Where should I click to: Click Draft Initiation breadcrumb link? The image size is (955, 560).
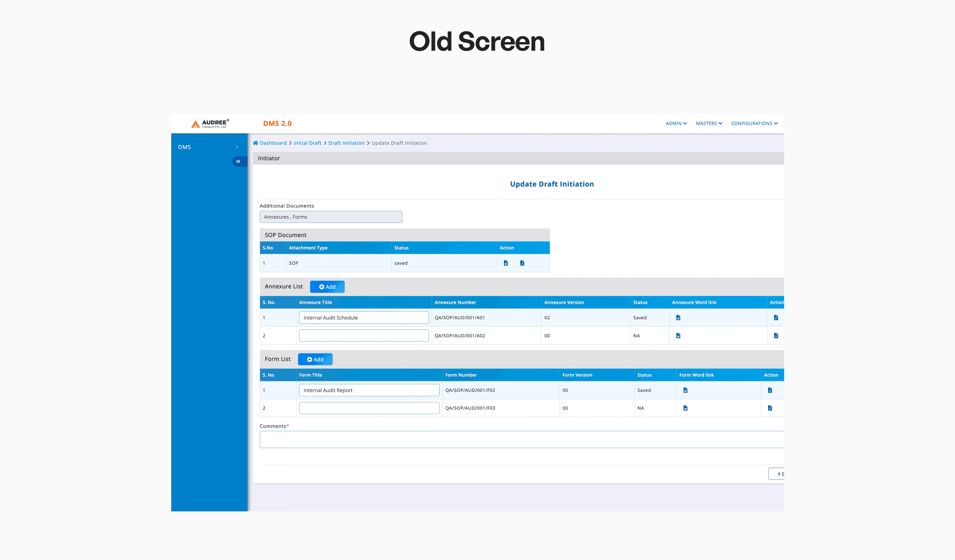[x=346, y=143]
